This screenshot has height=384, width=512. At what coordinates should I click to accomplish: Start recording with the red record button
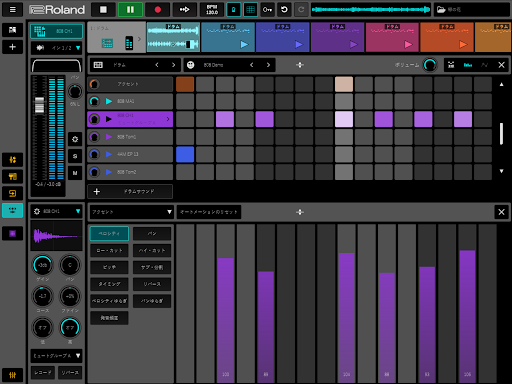158,10
